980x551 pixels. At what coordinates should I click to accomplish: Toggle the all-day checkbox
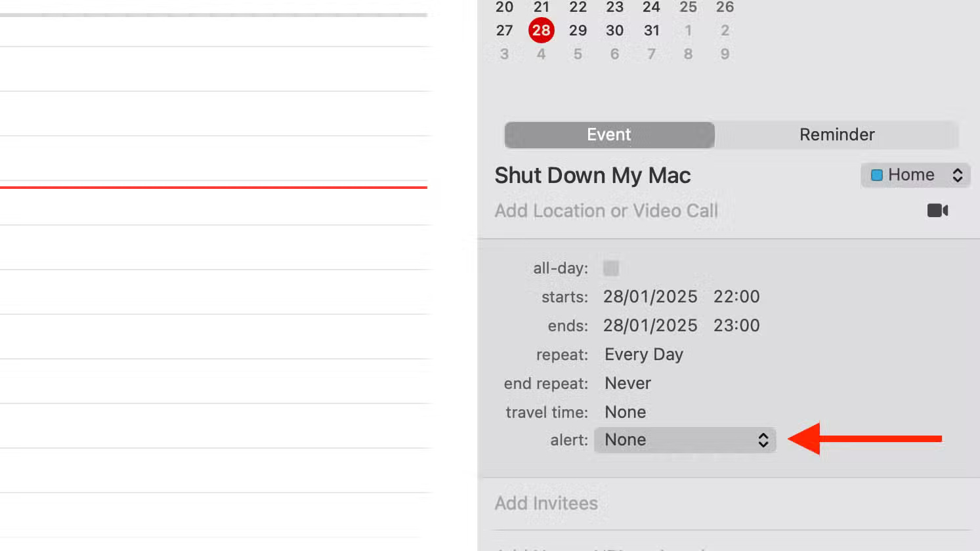coord(611,268)
